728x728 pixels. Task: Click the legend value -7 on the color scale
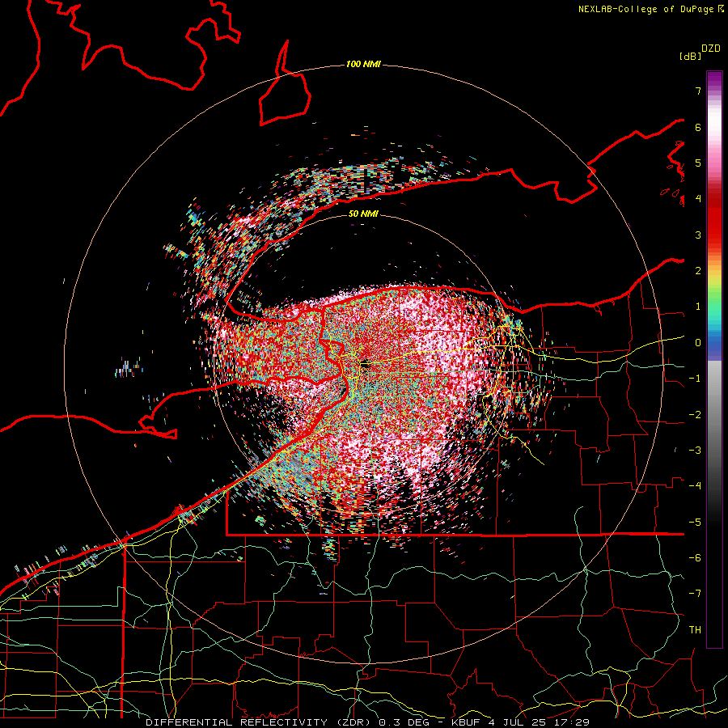point(695,594)
